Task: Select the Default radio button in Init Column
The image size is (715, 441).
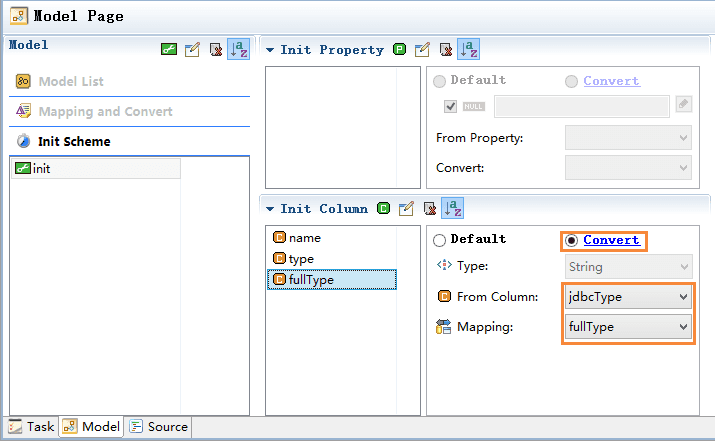Action: coord(439,240)
